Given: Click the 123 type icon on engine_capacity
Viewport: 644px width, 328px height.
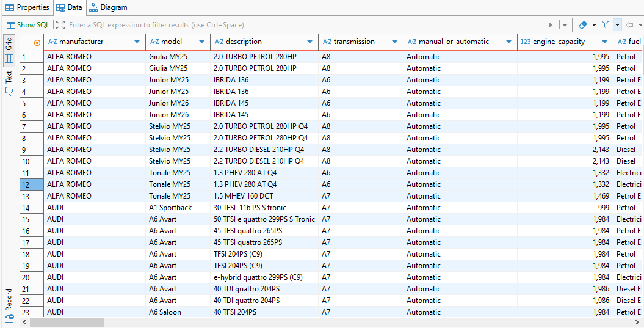Looking at the screenshot, I should [525, 42].
